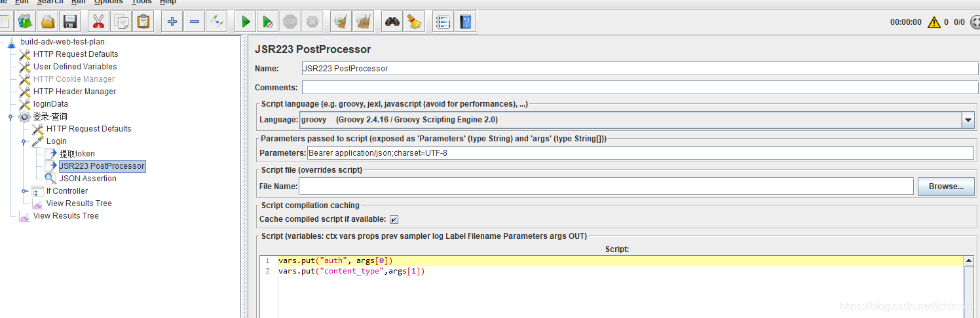
Task: Open the Function Helper dialog icon
Action: point(443,22)
